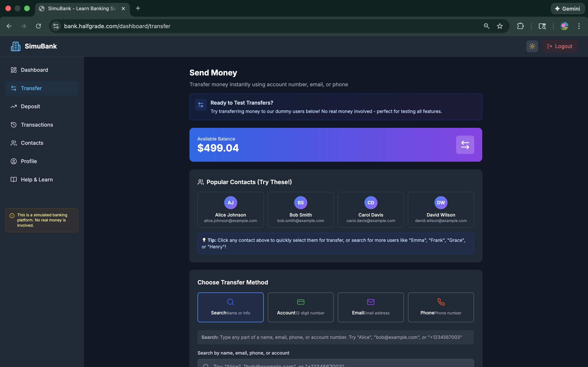Open the browser extensions menu
Screen dimensions: 588x367
[x=520, y=26]
